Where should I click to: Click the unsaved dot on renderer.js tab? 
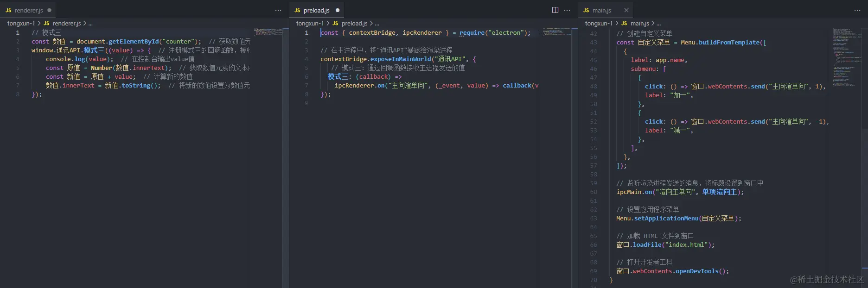click(50, 10)
